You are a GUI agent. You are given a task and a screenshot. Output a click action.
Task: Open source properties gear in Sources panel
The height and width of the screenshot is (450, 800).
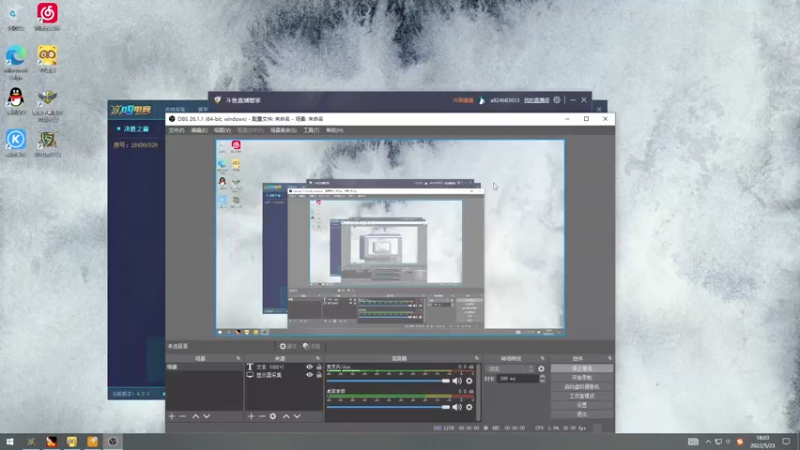coord(273,416)
